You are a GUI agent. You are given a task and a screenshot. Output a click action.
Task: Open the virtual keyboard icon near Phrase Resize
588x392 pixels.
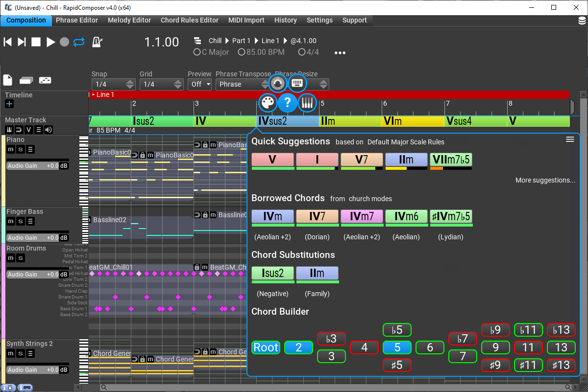pyautogui.click(x=297, y=83)
